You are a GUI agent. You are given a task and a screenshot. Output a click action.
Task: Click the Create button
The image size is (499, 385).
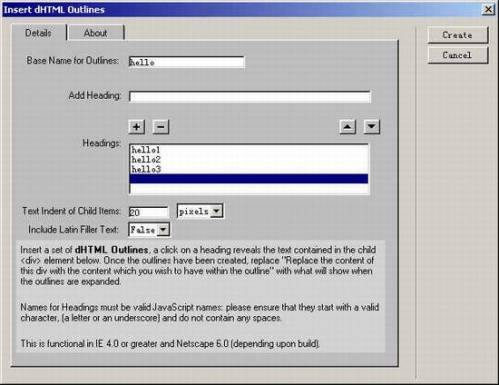[458, 35]
